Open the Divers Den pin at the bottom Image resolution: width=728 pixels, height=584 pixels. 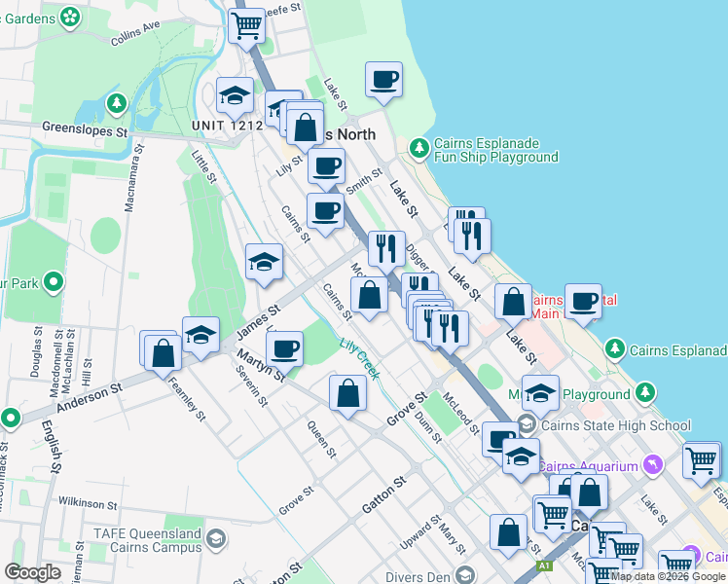coord(465,575)
